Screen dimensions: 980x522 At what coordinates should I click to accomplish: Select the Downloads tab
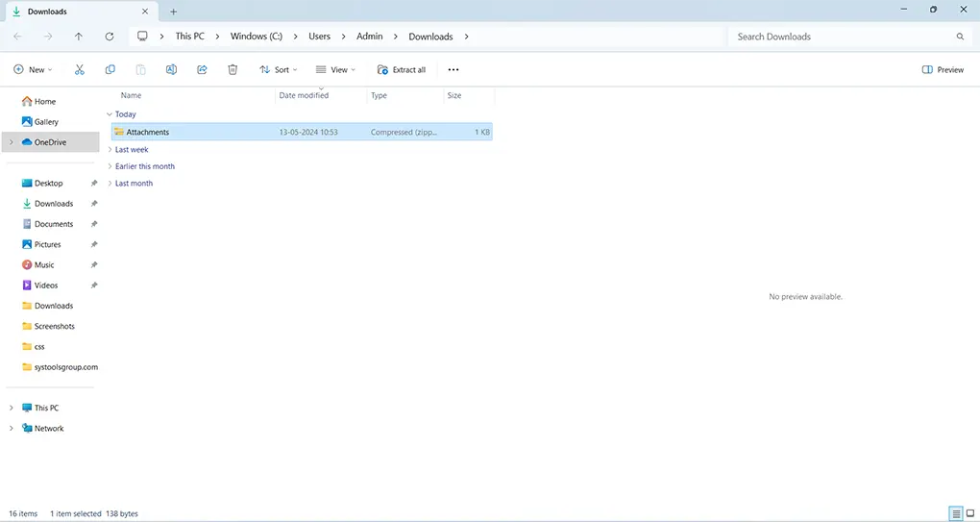click(x=80, y=12)
